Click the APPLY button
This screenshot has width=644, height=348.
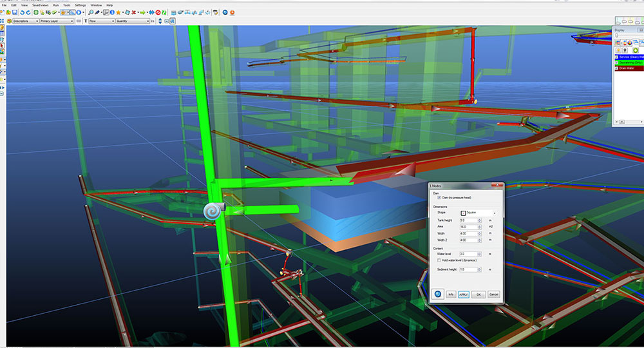pyautogui.click(x=464, y=294)
